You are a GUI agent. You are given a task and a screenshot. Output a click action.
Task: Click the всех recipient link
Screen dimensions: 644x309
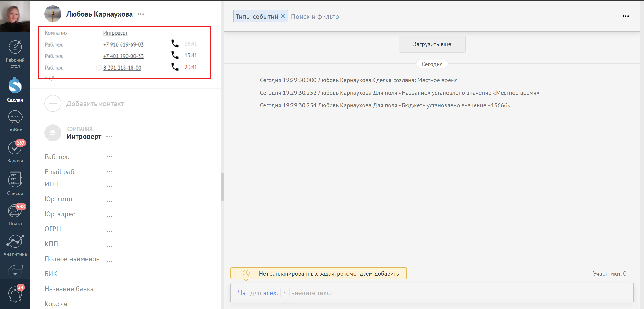pyautogui.click(x=269, y=293)
